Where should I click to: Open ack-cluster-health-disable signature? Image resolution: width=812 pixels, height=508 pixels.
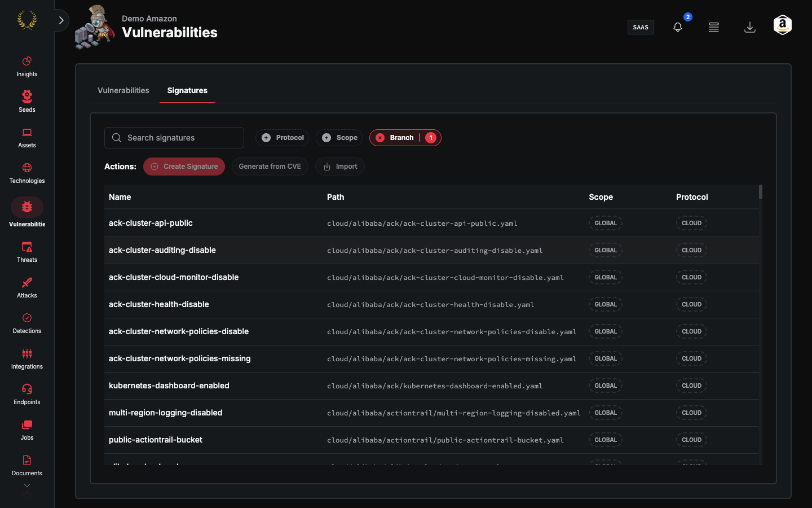[x=159, y=304]
